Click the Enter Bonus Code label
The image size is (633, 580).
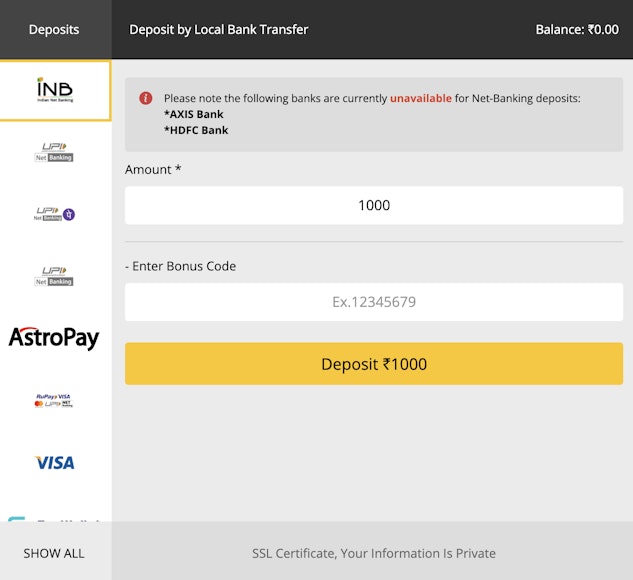tap(181, 266)
